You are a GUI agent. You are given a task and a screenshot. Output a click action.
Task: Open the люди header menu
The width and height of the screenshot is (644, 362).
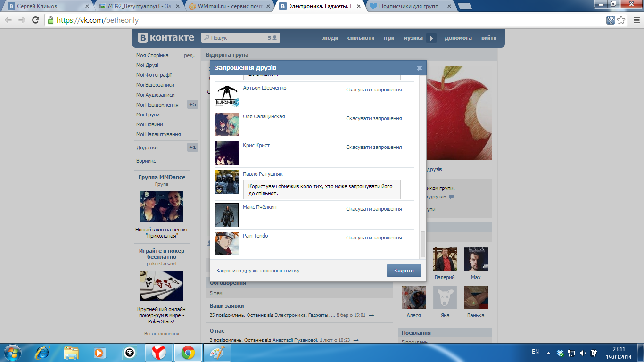330,38
